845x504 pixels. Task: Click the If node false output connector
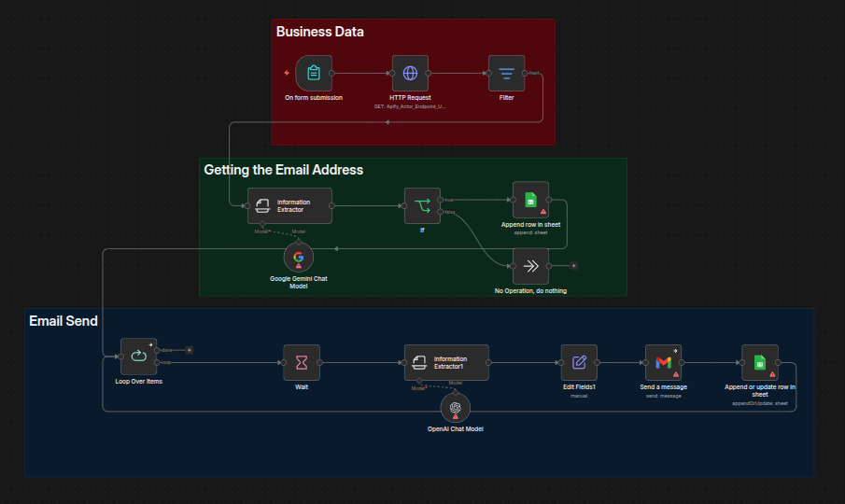point(441,212)
